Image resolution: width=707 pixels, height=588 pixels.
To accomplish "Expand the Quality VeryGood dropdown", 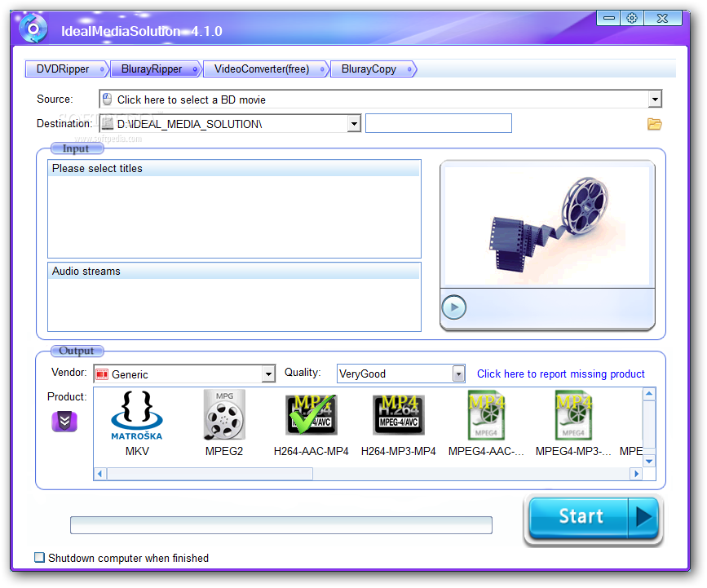I will coord(458,374).
